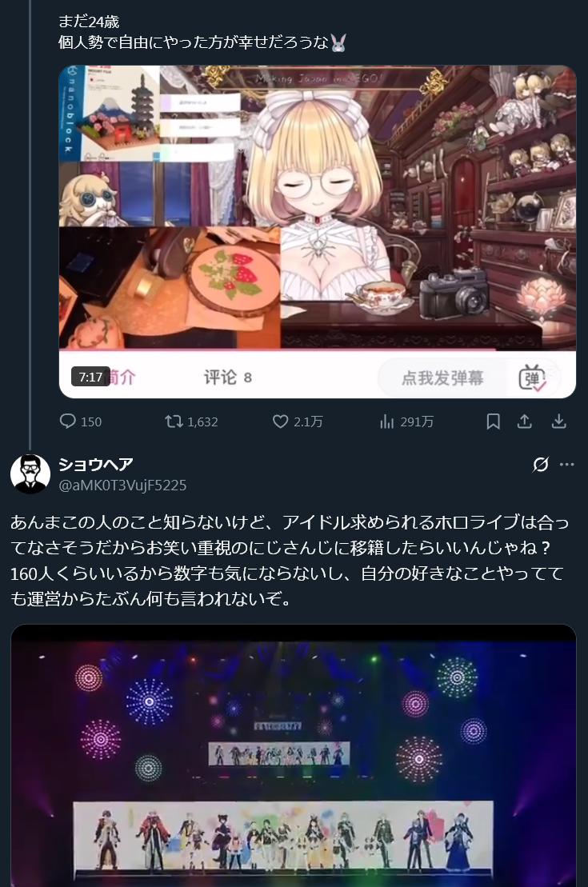
Task: Click the 7:17 video duration badge
Action: point(90,377)
